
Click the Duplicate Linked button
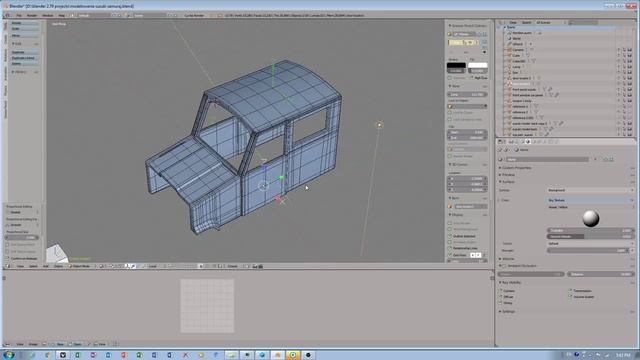pyautogui.click(x=24, y=58)
